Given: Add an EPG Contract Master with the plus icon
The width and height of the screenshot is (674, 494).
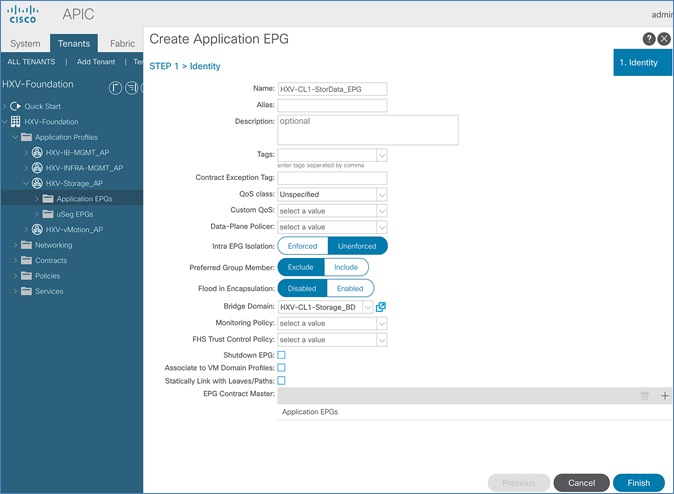Looking at the screenshot, I should tap(665, 396).
